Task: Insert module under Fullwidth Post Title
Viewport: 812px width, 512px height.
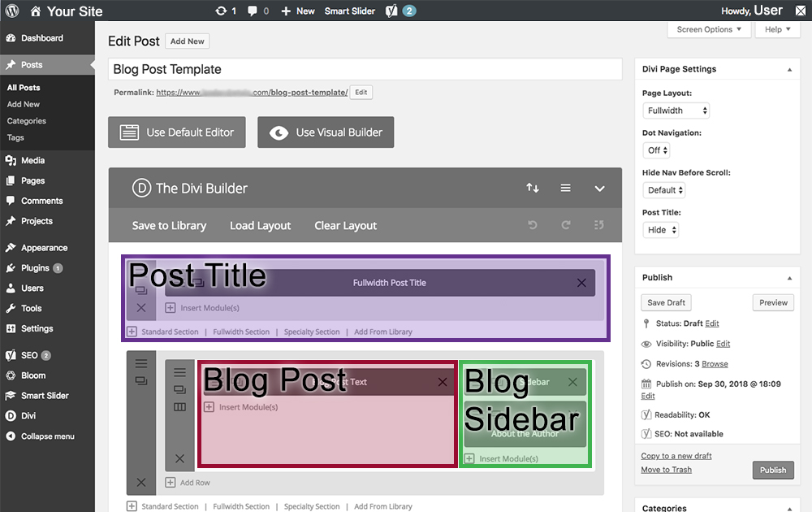Action: click(x=202, y=308)
